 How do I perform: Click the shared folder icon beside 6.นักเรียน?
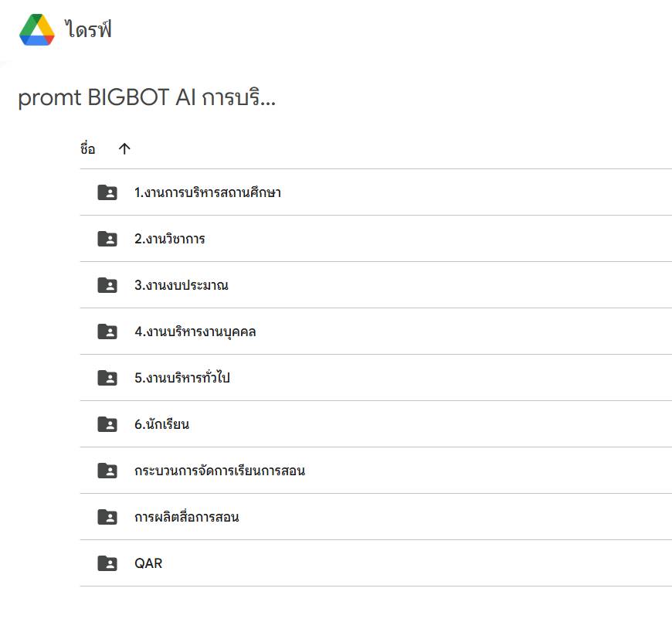point(107,424)
